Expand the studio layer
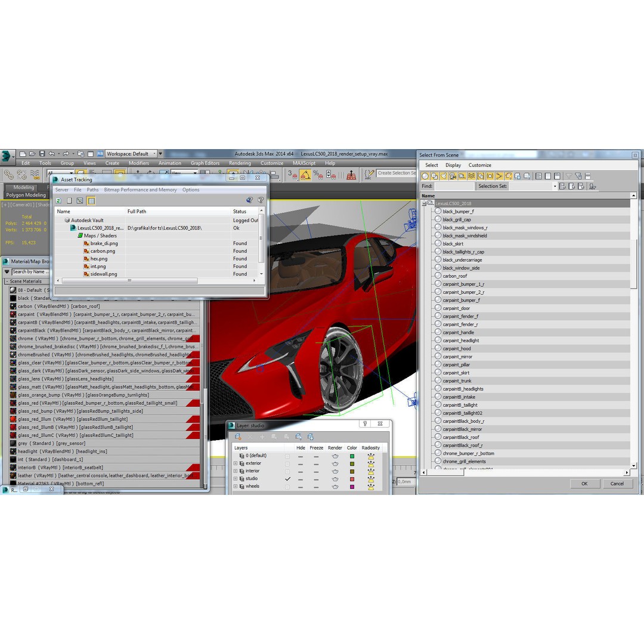This screenshot has width=644, height=644. pos(236,479)
